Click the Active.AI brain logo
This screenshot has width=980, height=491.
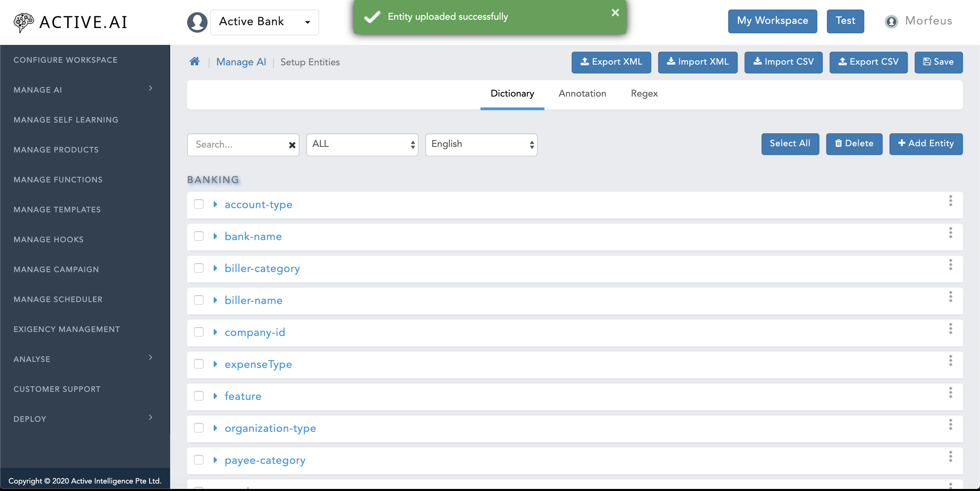23,22
